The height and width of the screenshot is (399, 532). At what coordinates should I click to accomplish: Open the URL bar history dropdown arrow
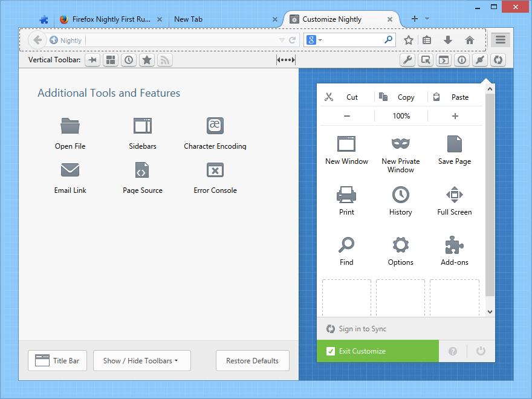click(x=281, y=41)
